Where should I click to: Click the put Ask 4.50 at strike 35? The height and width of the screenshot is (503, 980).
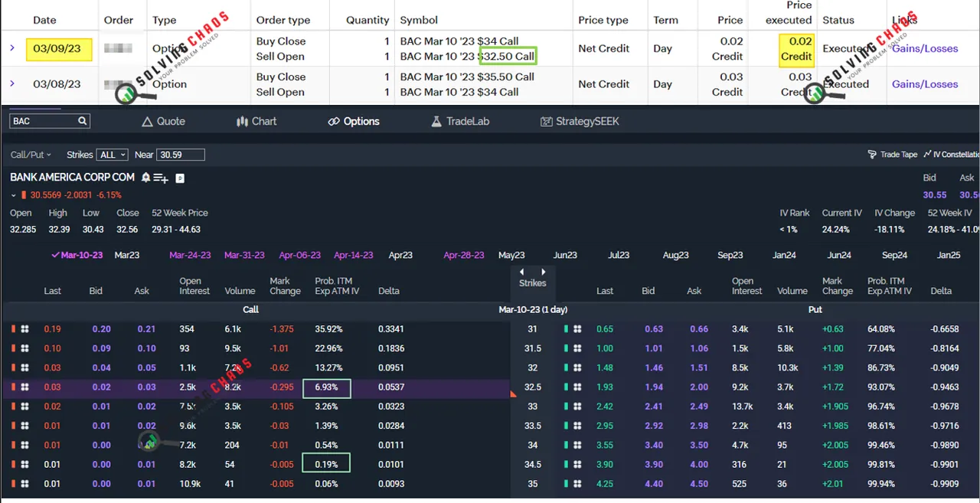tap(699, 484)
